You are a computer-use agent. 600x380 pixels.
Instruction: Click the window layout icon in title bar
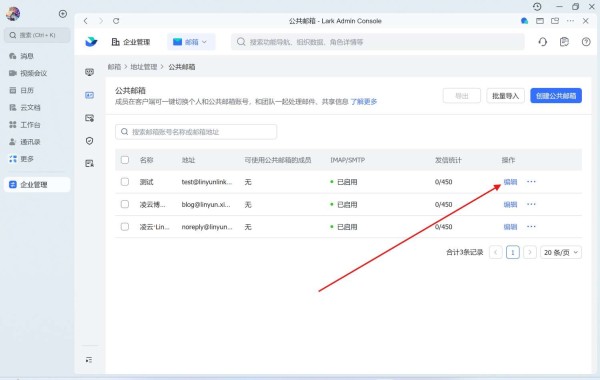coord(540,21)
